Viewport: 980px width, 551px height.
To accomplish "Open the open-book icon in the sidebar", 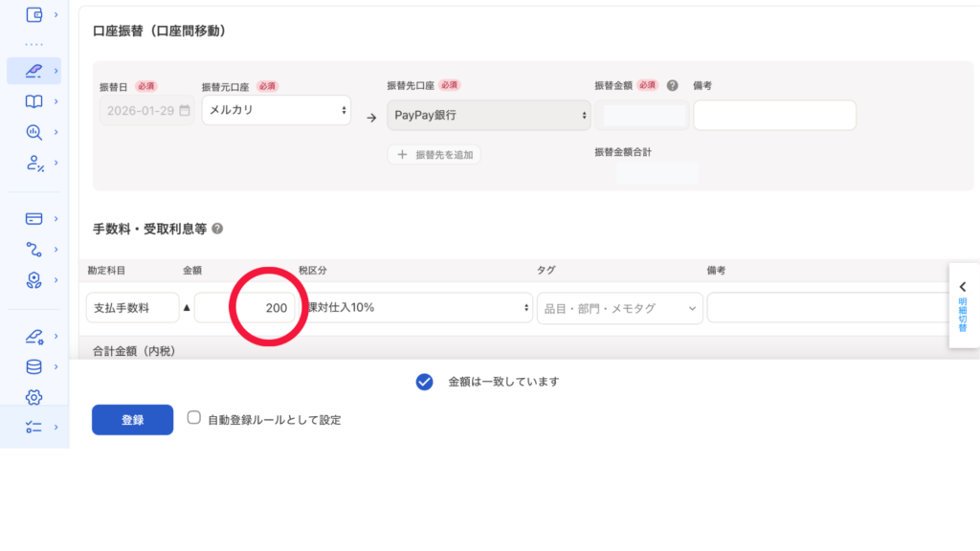I will pos(34,101).
